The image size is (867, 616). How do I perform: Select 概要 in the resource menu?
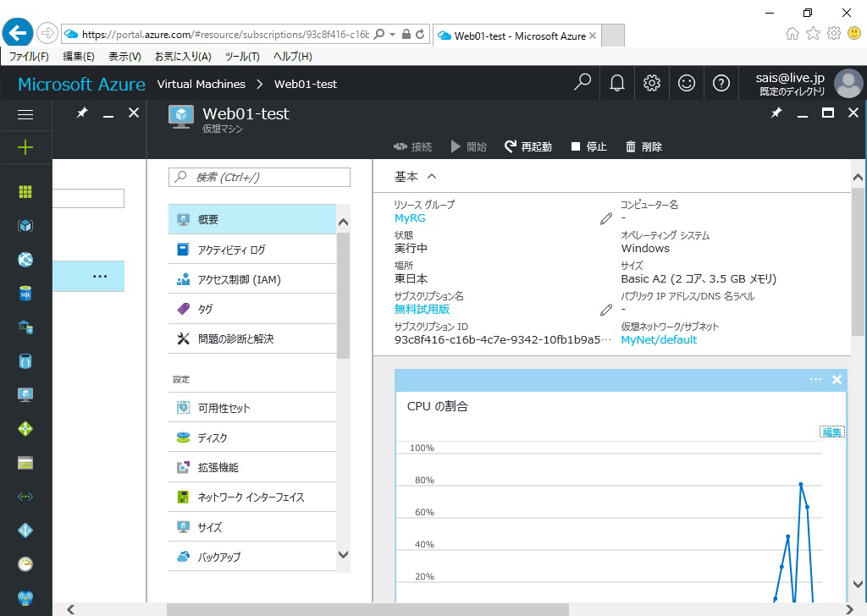tap(252, 219)
